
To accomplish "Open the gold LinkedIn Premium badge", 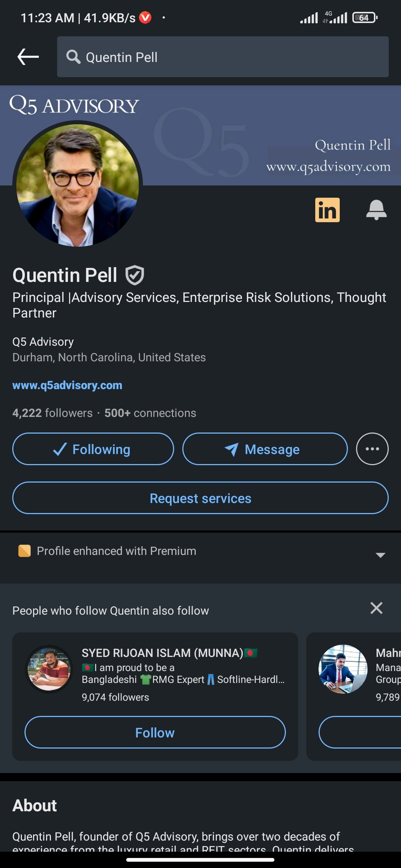I will [x=327, y=210].
